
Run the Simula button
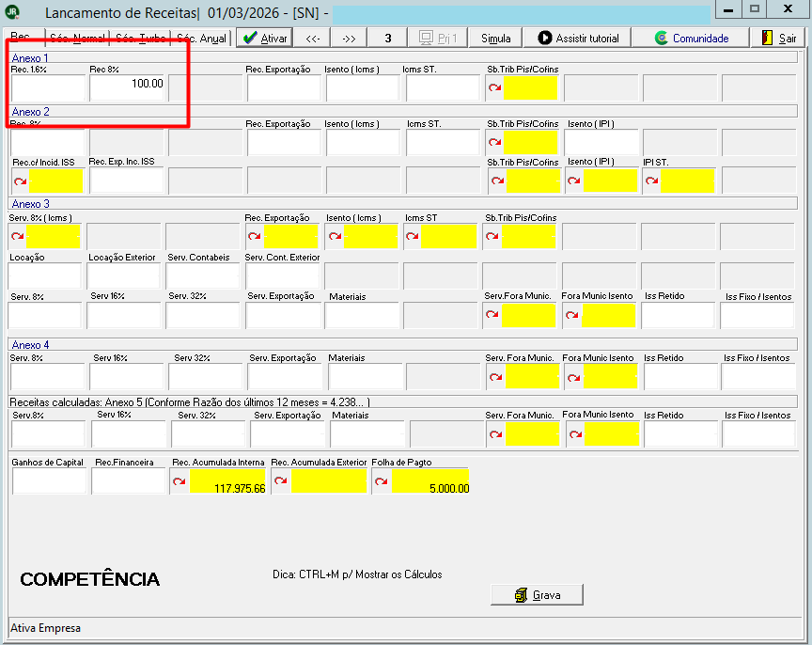495,38
